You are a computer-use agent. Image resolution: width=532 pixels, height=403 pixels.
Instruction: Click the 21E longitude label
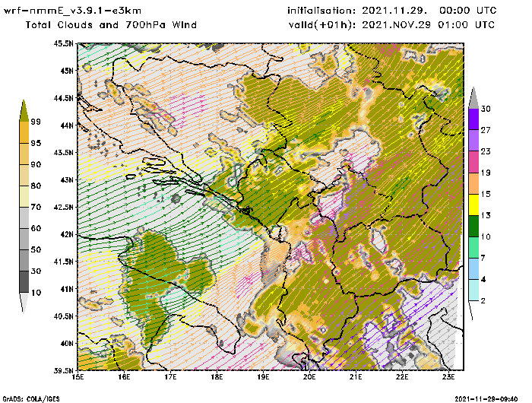pyautogui.click(x=356, y=377)
